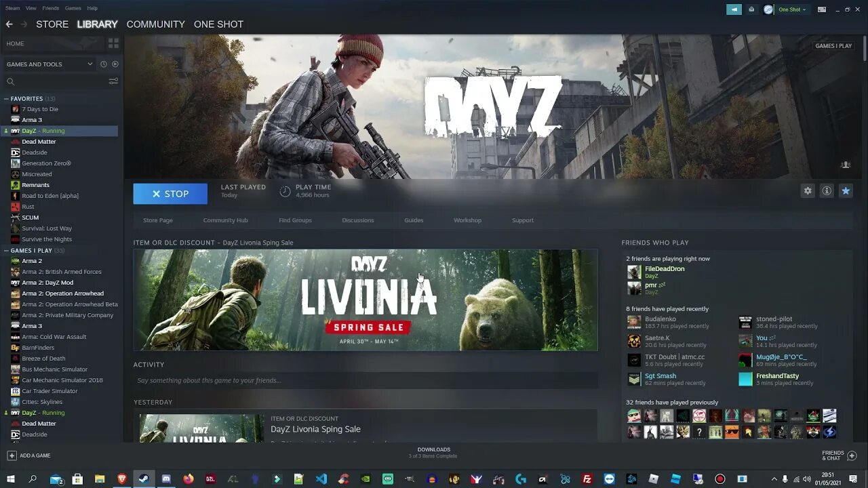Open DayZ Workshop link
This screenshot has height=488, width=868.
[x=467, y=220]
